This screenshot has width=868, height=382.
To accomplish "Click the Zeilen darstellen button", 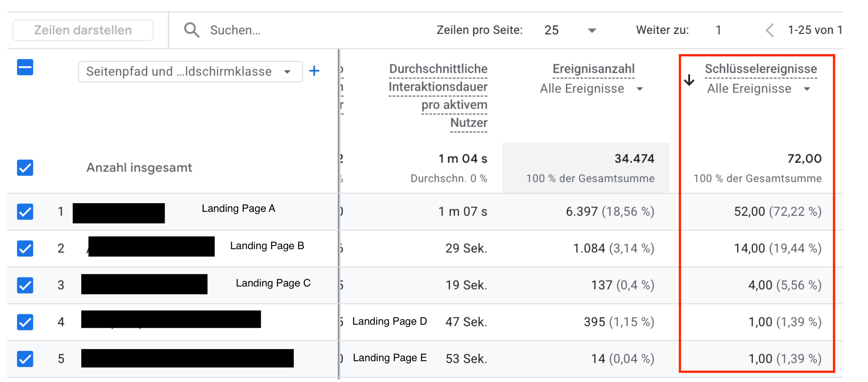I will (x=83, y=30).
